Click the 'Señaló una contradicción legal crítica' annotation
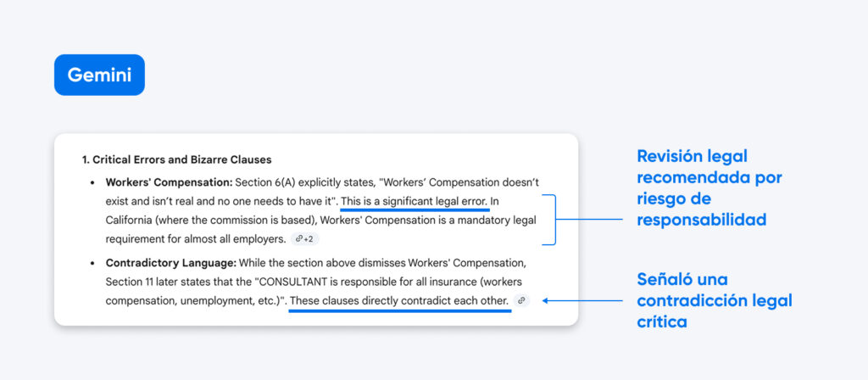This screenshot has width=868, height=380. [x=714, y=300]
